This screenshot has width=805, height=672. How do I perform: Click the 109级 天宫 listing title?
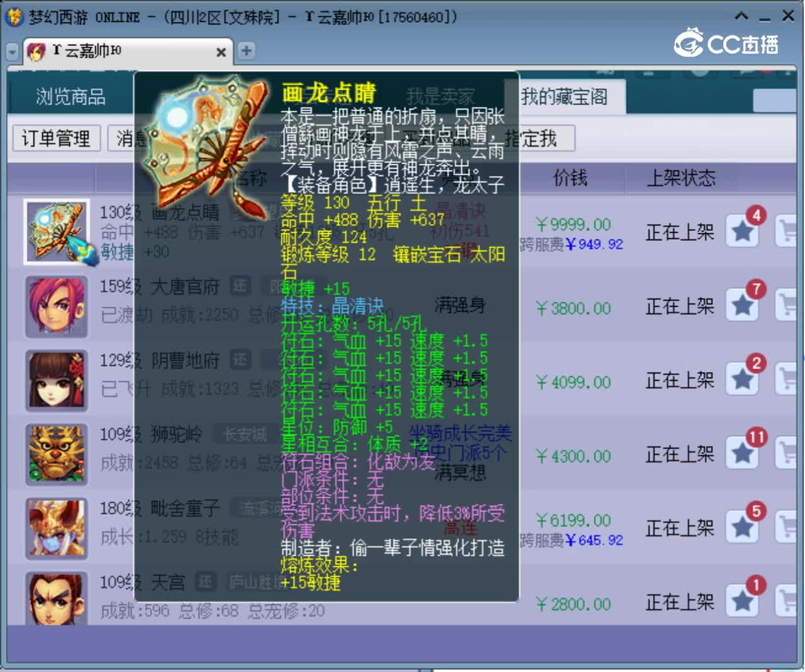143,582
